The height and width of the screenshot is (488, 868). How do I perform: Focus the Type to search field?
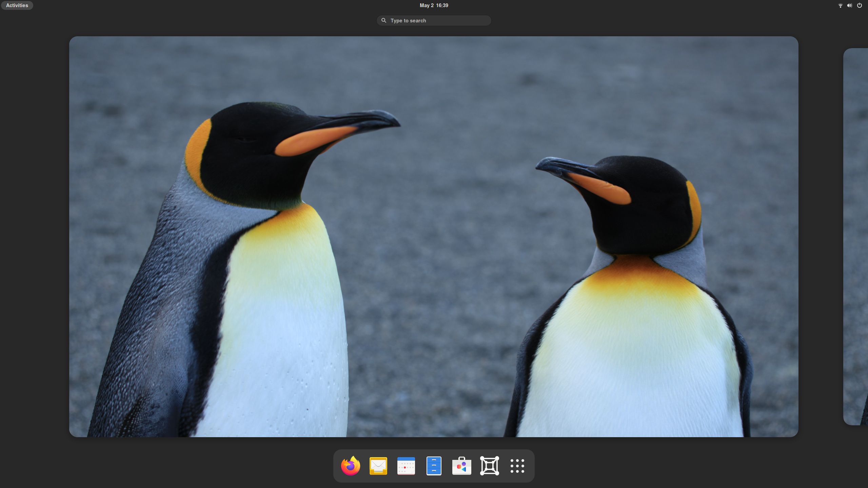click(434, 20)
